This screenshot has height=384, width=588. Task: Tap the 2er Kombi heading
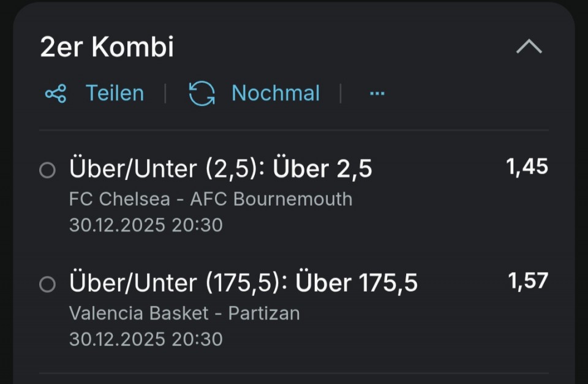(107, 47)
